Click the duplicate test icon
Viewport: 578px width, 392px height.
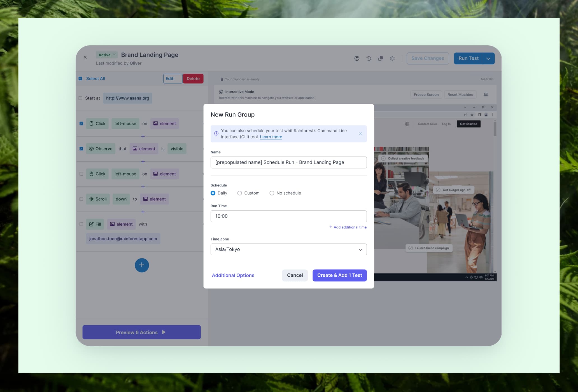(x=380, y=59)
